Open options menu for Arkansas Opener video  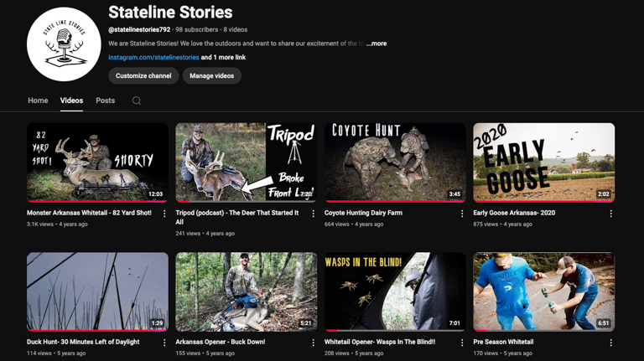[313, 343]
